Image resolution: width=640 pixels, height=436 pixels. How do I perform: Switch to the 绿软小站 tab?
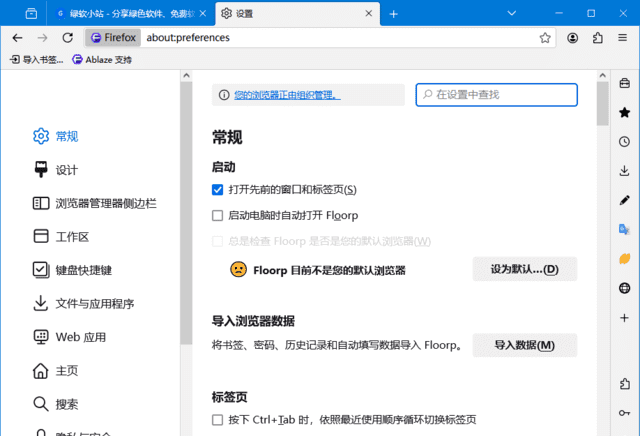click(x=131, y=14)
